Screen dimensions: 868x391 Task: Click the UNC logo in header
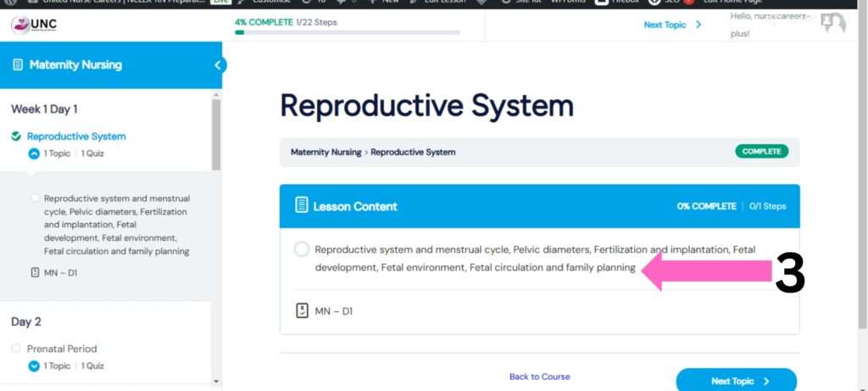click(34, 24)
